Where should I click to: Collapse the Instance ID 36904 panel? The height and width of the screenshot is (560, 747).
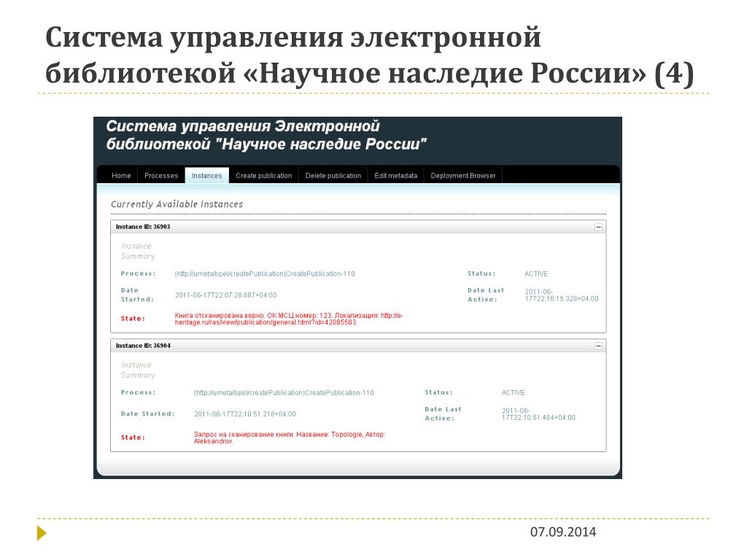pos(598,346)
